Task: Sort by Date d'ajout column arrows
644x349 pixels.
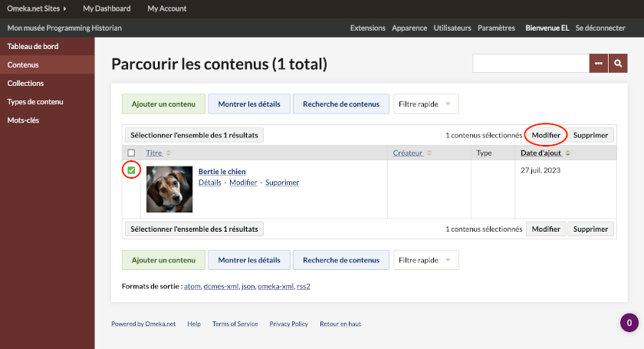Action: tap(568, 153)
